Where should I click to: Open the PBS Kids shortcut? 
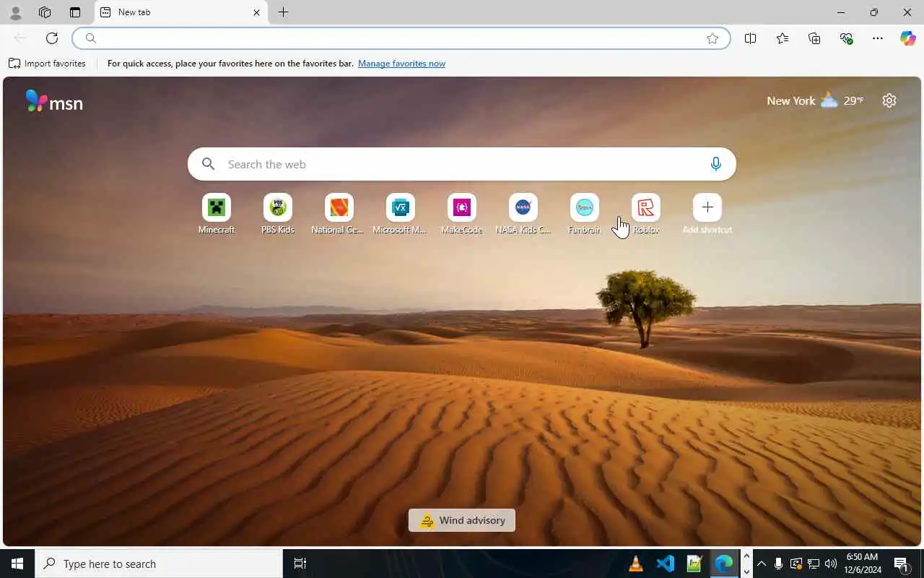pyautogui.click(x=278, y=215)
